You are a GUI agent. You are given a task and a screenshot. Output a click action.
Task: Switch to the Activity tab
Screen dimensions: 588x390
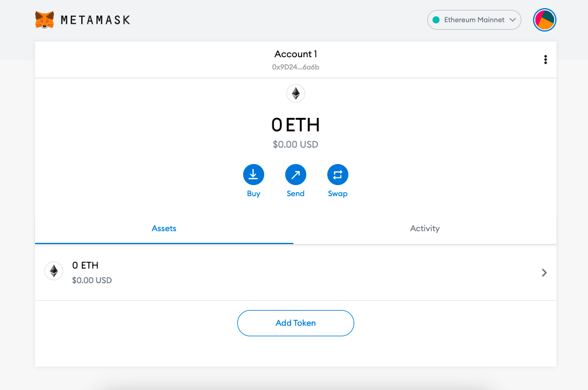(425, 228)
